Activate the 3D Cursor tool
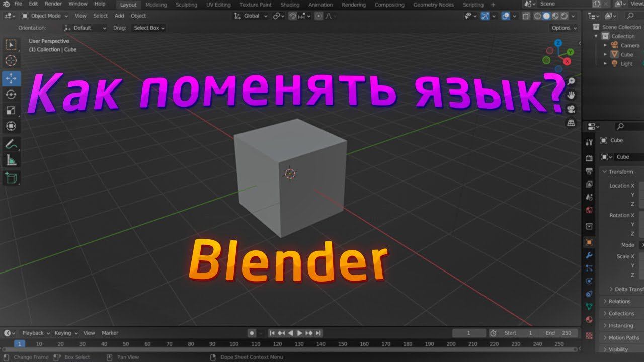This screenshot has width=644, height=362. click(11, 61)
